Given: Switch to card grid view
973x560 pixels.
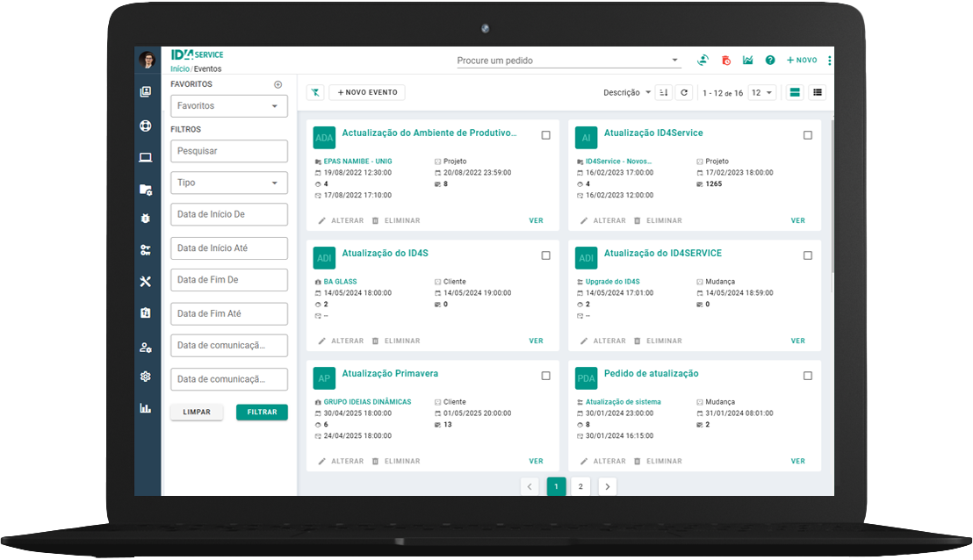Looking at the screenshot, I should (x=794, y=92).
